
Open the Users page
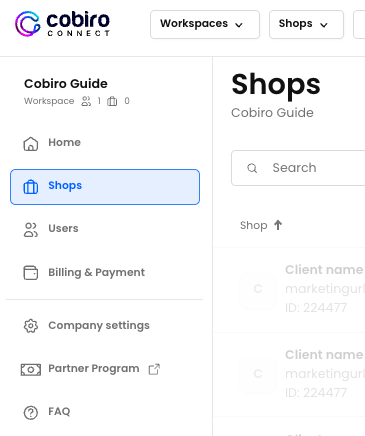[63, 229]
